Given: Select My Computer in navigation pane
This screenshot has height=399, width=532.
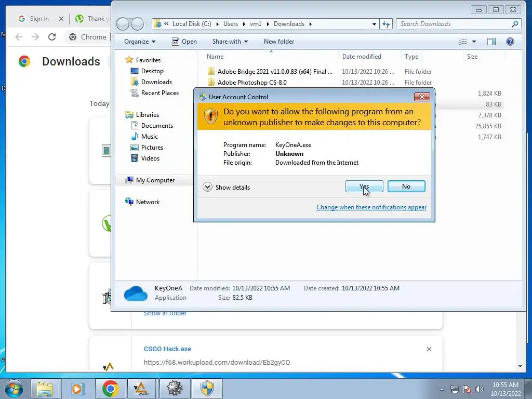Looking at the screenshot, I should click(155, 180).
